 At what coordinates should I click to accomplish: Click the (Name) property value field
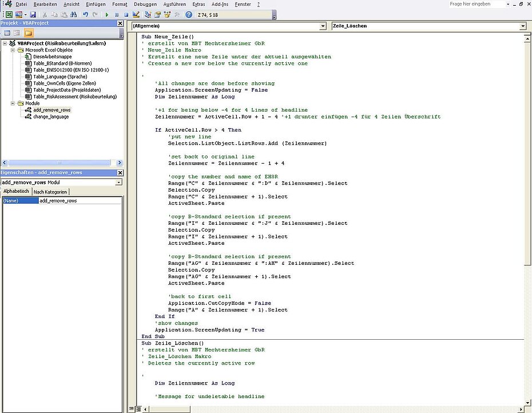(x=80, y=201)
